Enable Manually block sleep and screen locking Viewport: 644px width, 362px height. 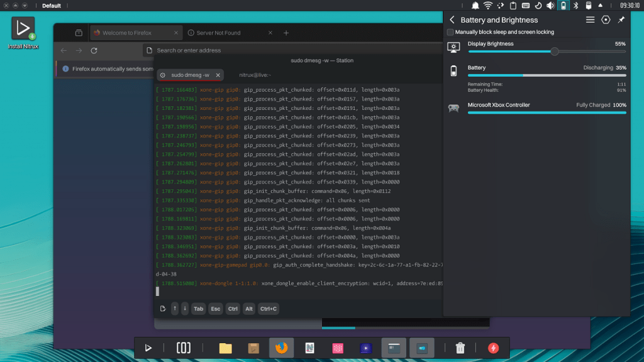(x=450, y=31)
